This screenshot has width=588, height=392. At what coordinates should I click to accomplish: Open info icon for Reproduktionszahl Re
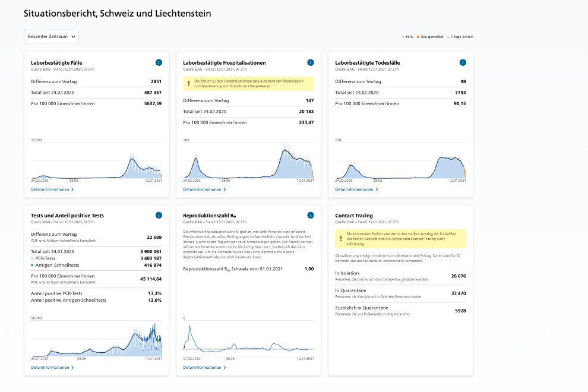[311, 216]
